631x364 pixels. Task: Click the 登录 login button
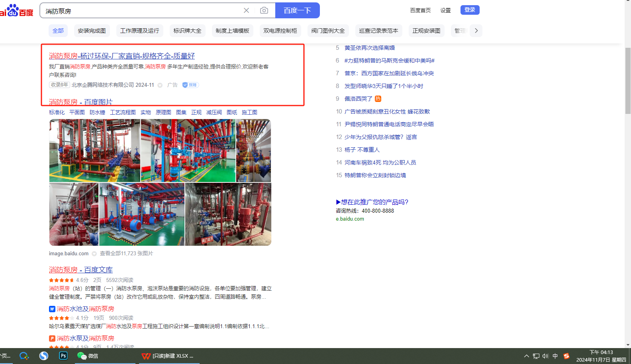pos(470,10)
